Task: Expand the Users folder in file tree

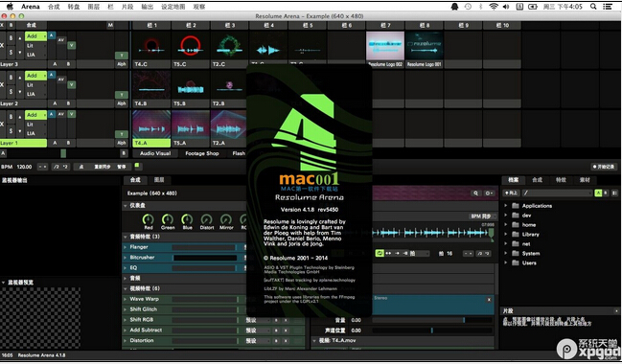Action: point(506,262)
